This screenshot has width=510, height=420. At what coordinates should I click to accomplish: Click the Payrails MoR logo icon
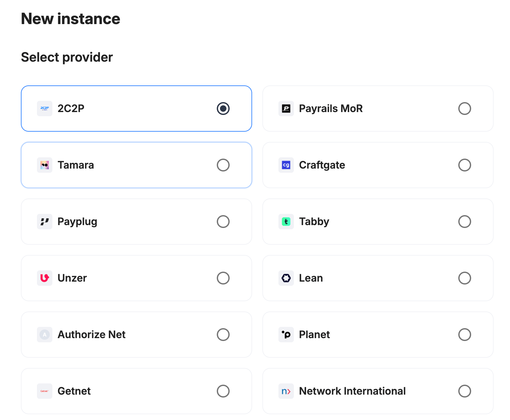(286, 109)
